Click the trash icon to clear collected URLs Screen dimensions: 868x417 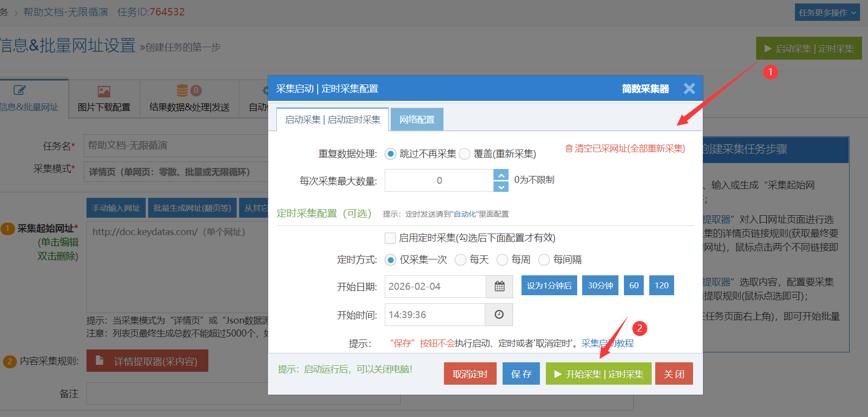[x=569, y=148]
